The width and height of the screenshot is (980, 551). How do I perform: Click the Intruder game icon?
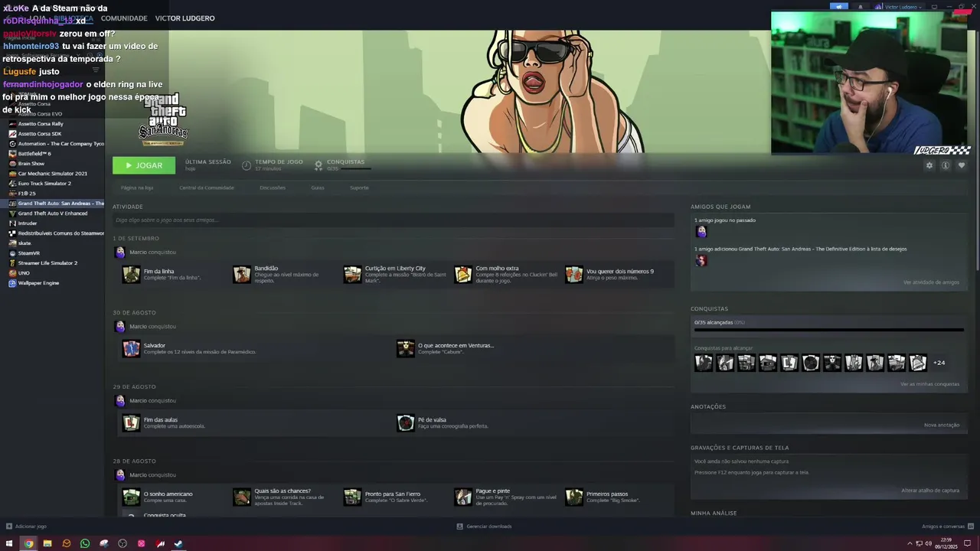(12, 223)
